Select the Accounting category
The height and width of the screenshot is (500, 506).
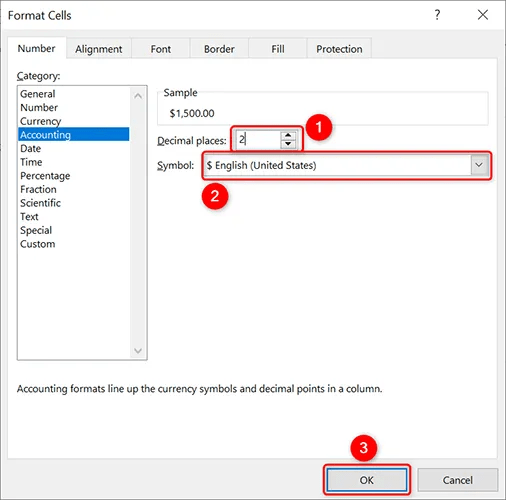(74, 134)
